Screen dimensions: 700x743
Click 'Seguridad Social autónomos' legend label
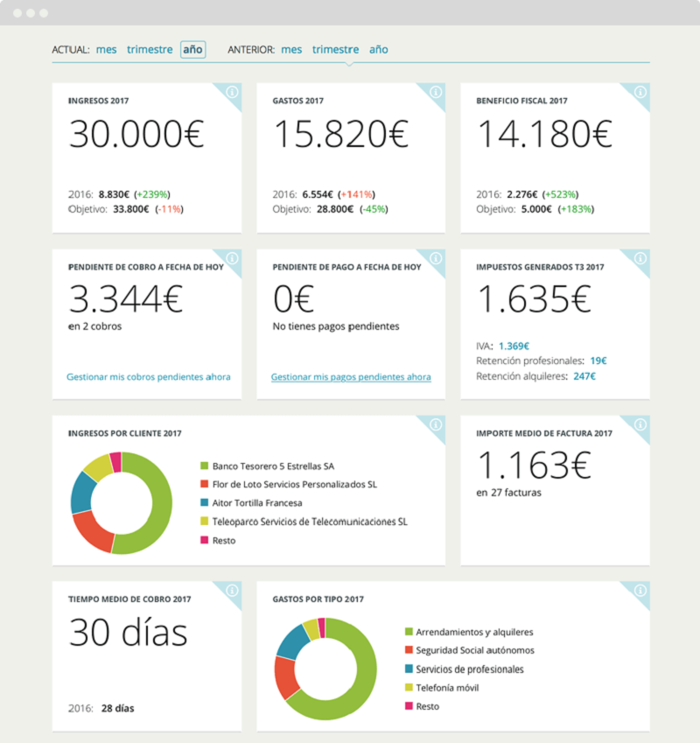point(475,650)
